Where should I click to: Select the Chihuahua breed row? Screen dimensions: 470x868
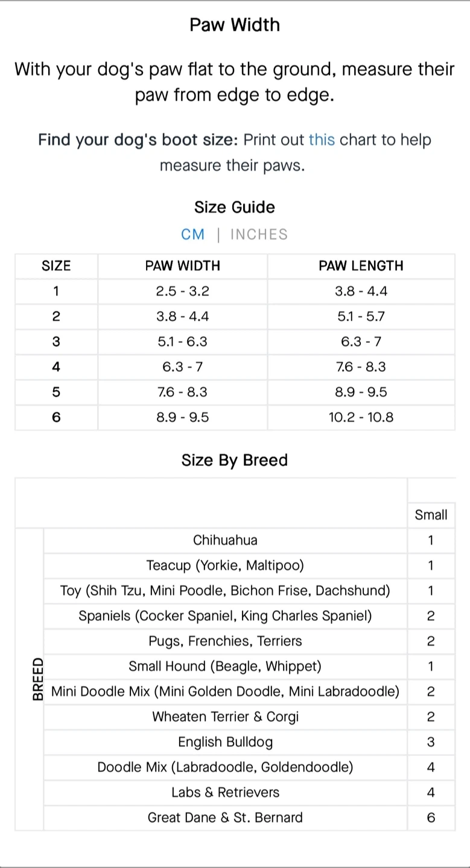click(x=225, y=540)
